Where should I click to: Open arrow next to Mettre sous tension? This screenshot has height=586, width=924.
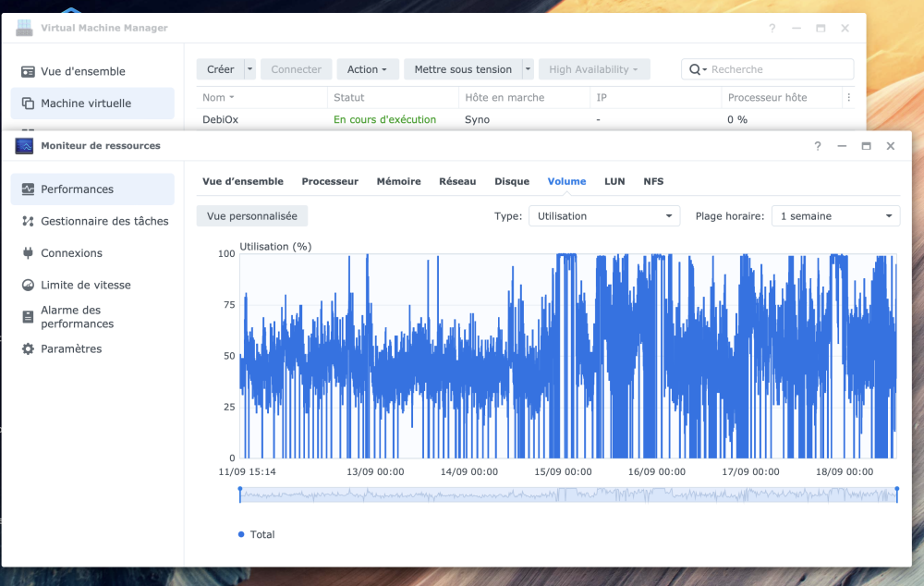tap(528, 69)
